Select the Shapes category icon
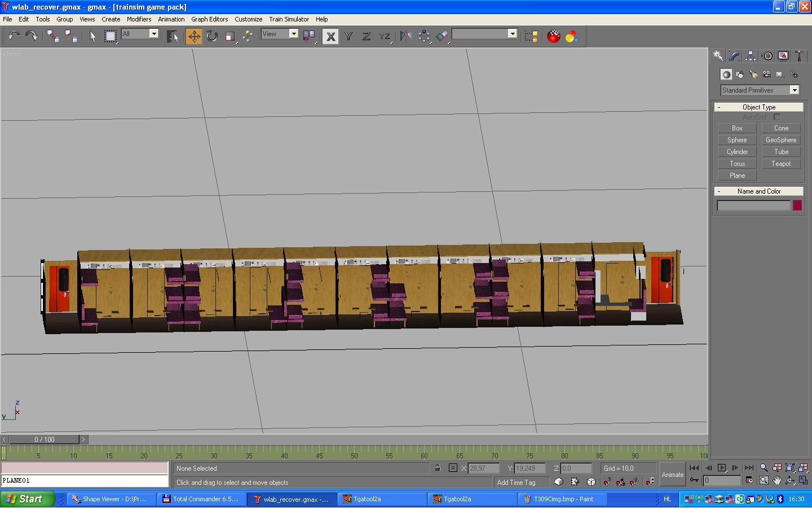The height and width of the screenshot is (508, 812). coord(740,75)
